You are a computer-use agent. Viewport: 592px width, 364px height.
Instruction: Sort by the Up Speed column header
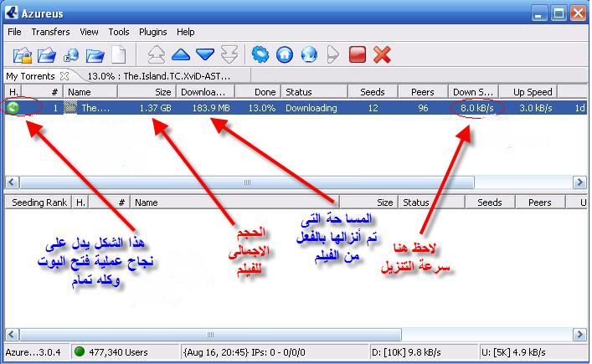528,92
